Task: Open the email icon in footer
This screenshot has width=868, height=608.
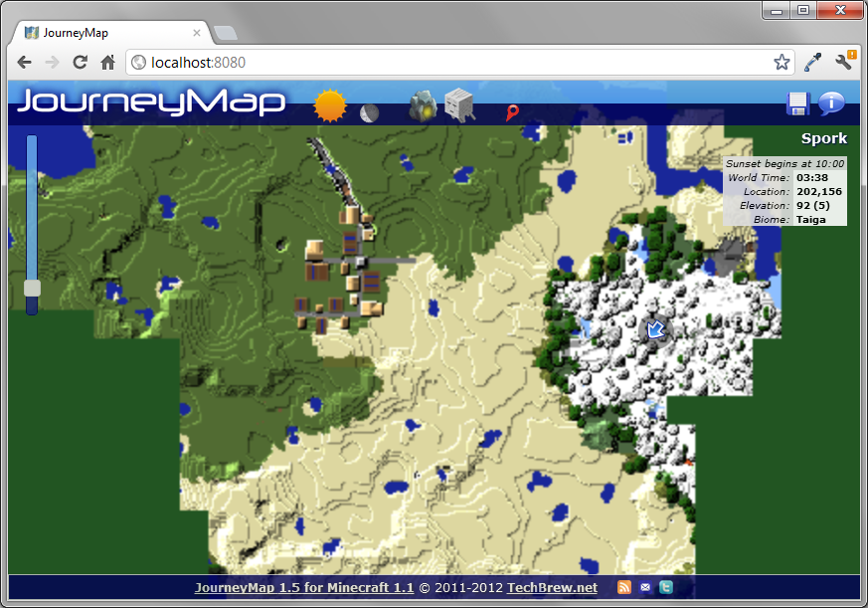Action: pos(645,587)
